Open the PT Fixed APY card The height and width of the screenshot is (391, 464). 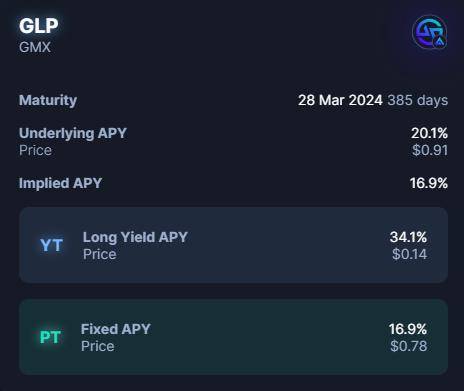pos(233,337)
